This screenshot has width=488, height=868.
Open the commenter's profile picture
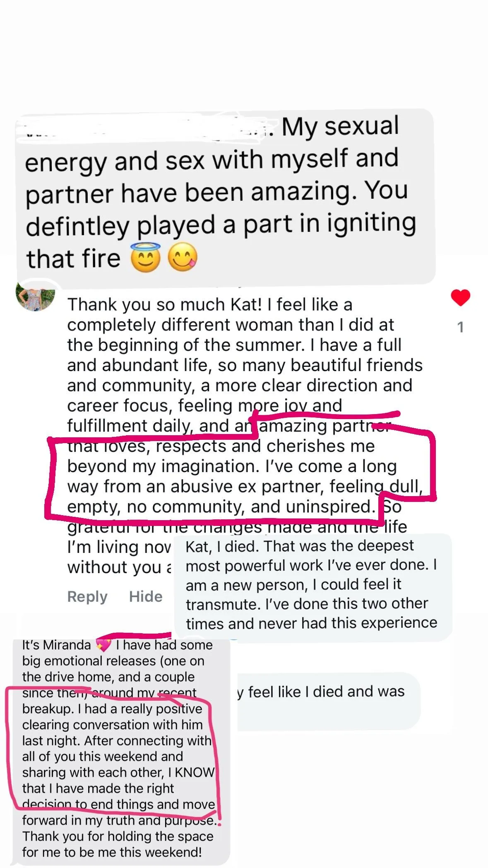tap(35, 296)
